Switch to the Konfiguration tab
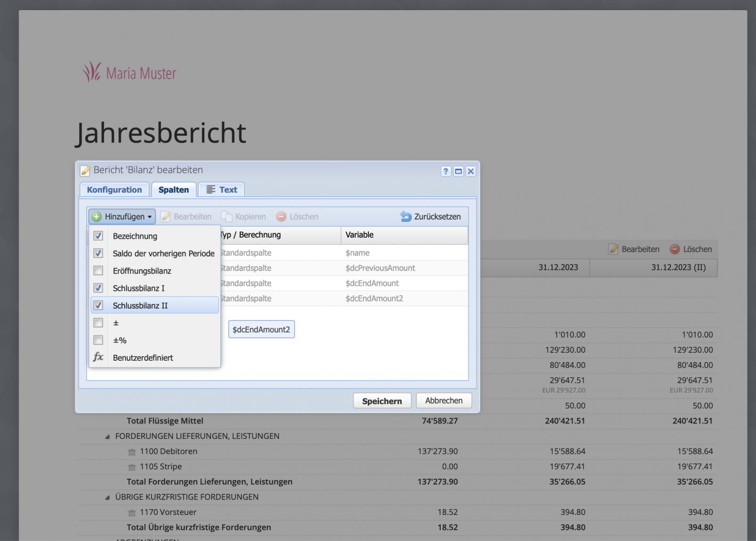 click(x=114, y=189)
